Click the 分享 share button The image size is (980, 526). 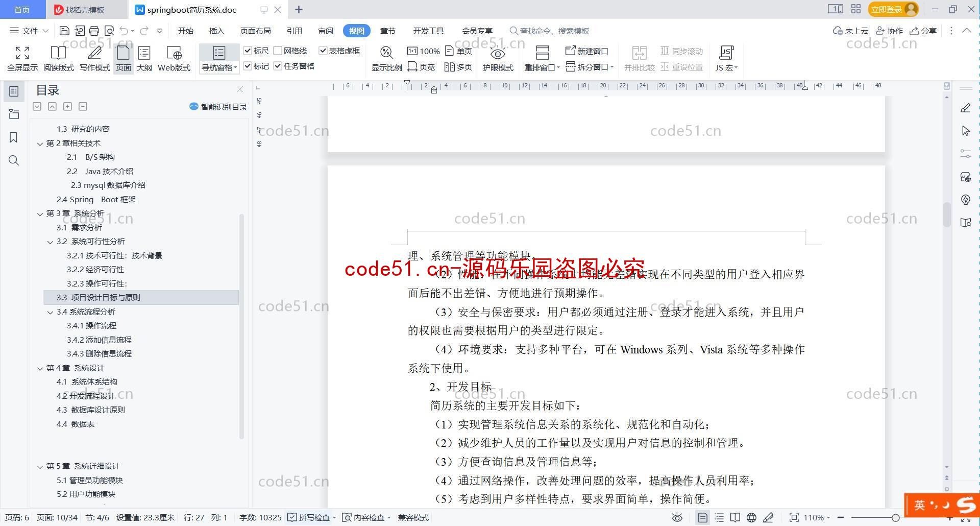tap(924, 31)
